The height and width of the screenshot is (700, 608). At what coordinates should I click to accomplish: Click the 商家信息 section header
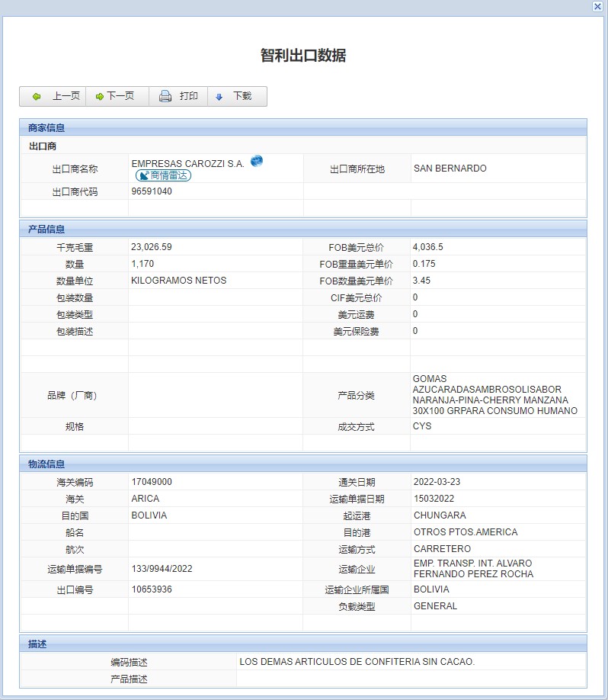coord(303,127)
